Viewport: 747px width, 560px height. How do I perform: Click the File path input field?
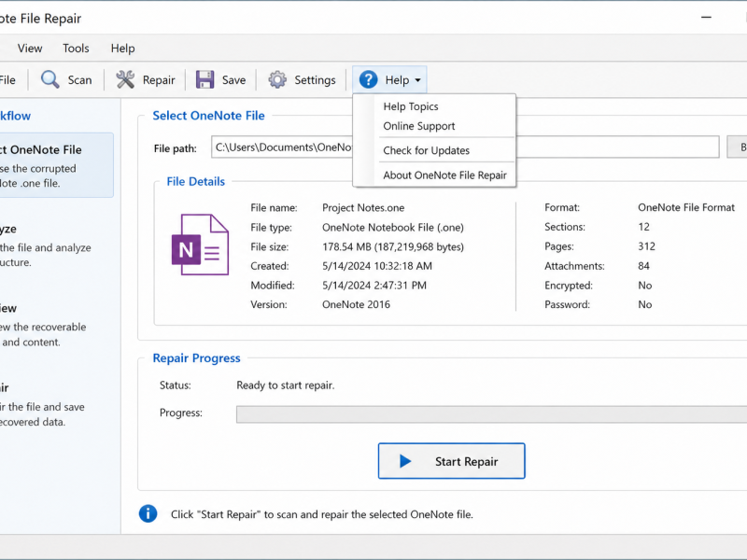(x=465, y=147)
